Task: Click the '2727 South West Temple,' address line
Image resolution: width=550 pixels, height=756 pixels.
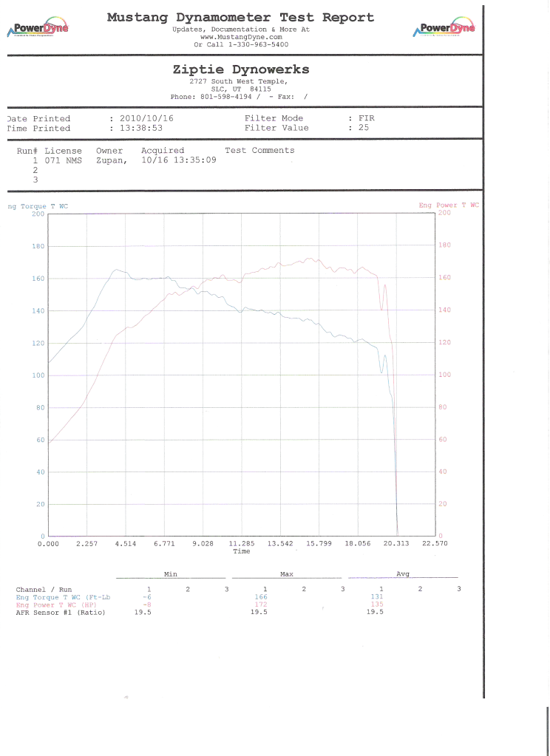Action: [x=238, y=82]
